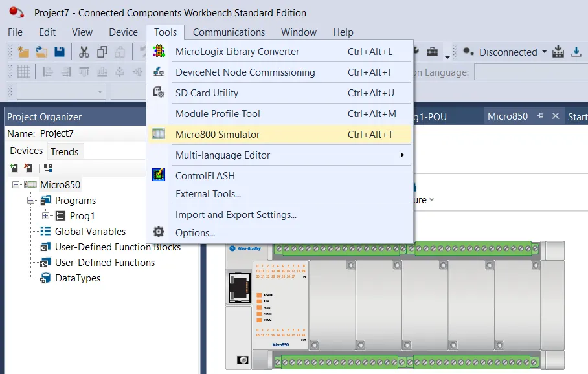
Task: Click the New Project folder icon
Action: click(23, 52)
